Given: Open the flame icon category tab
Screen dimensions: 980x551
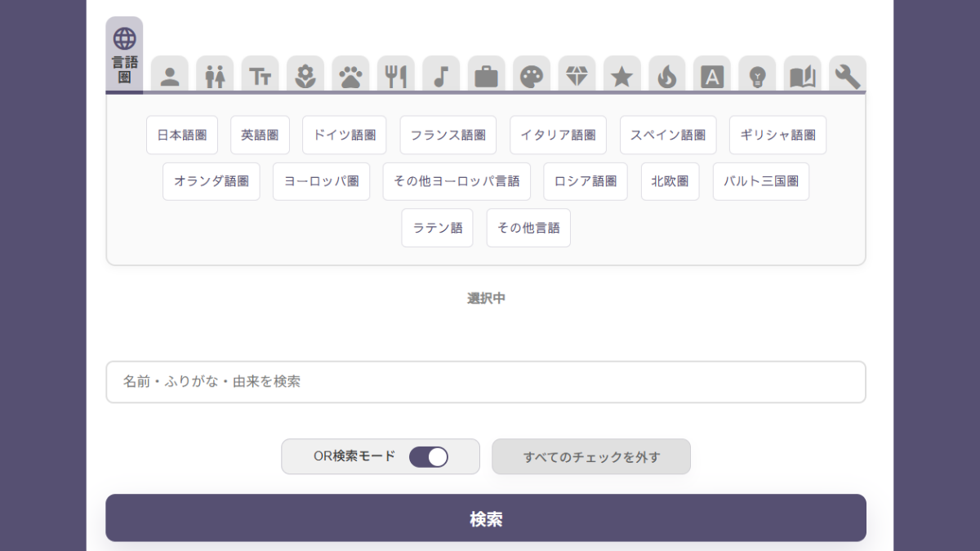Looking at the screenshot, I should click(x=667, y=76).
